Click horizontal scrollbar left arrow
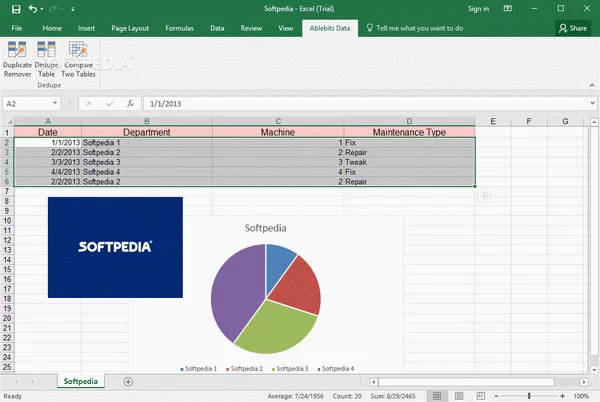The height and width of the screenshot is (402, 600). click(374, 382)
